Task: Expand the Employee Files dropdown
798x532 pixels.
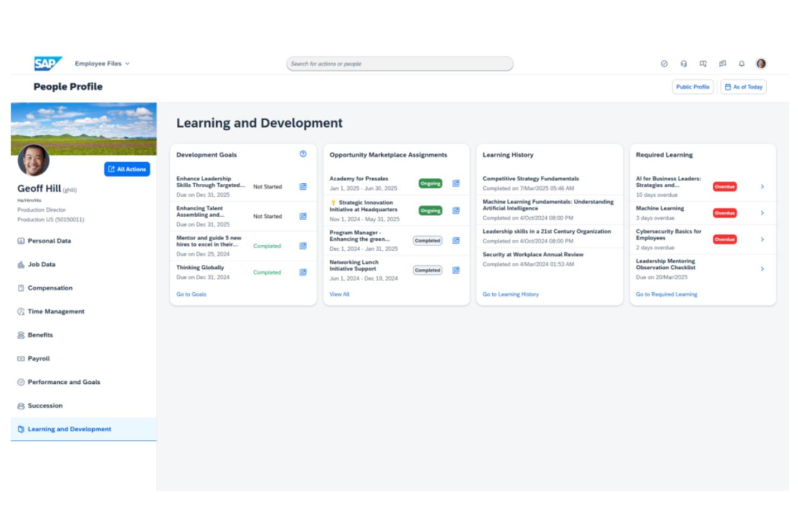Action: tap(102, 63)
